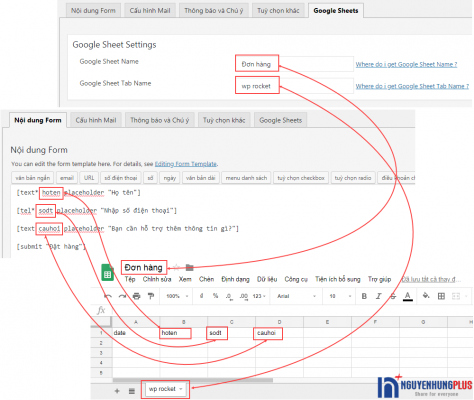Viewport: 474px width, 400px height.
Task: Open the Dữ liệu menu
Action: point(267,279)
